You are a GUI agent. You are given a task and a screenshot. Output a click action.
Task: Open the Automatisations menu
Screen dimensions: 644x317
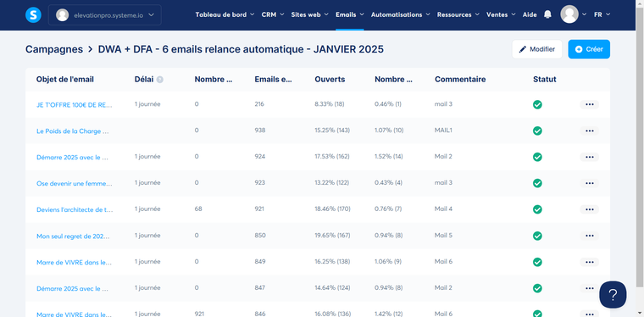pos(401,14)
